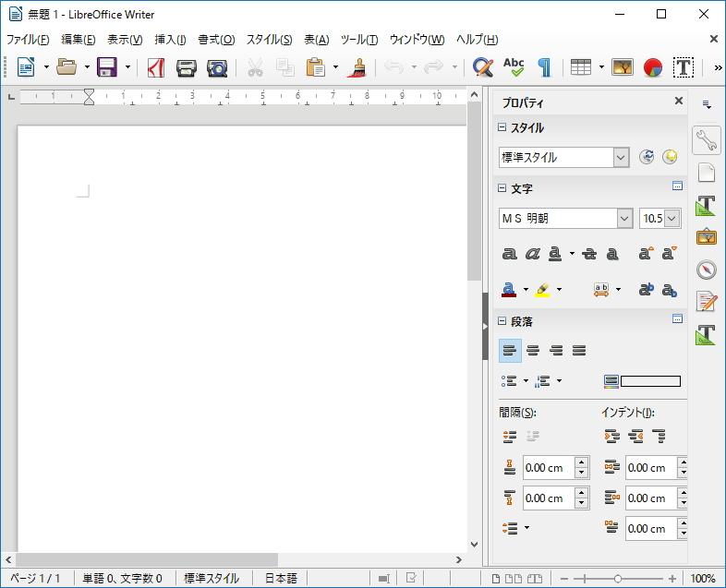Open 書式 menu
The image size is (726, 588).
click(x=216, y=40)
